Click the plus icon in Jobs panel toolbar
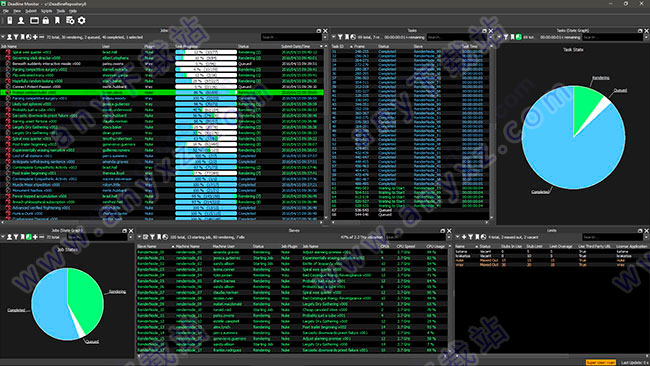Viewport: 650px width, 366px height. (x=35, y=37)
